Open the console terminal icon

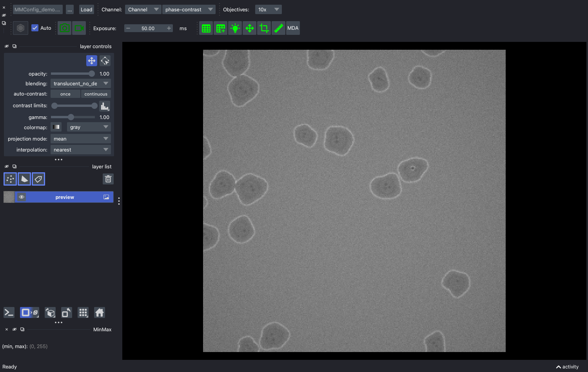[9, 312]
